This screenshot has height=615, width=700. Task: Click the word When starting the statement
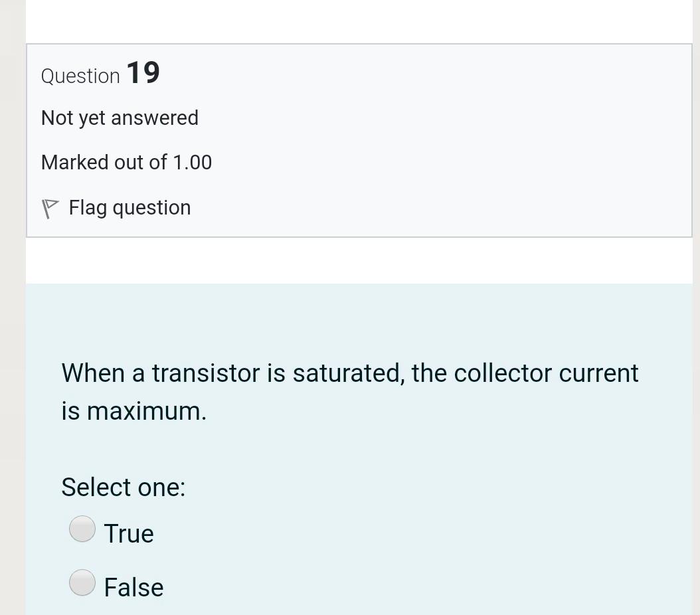93,373
